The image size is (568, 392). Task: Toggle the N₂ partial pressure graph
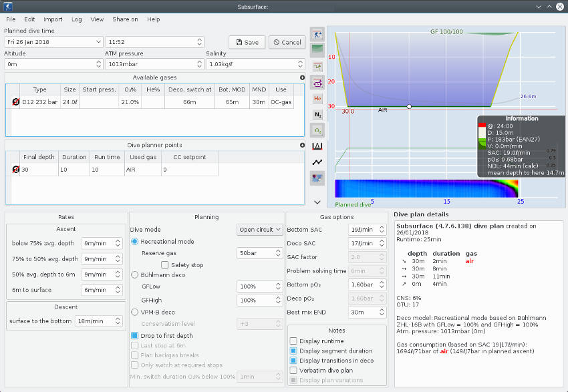(x=318, y=114)
